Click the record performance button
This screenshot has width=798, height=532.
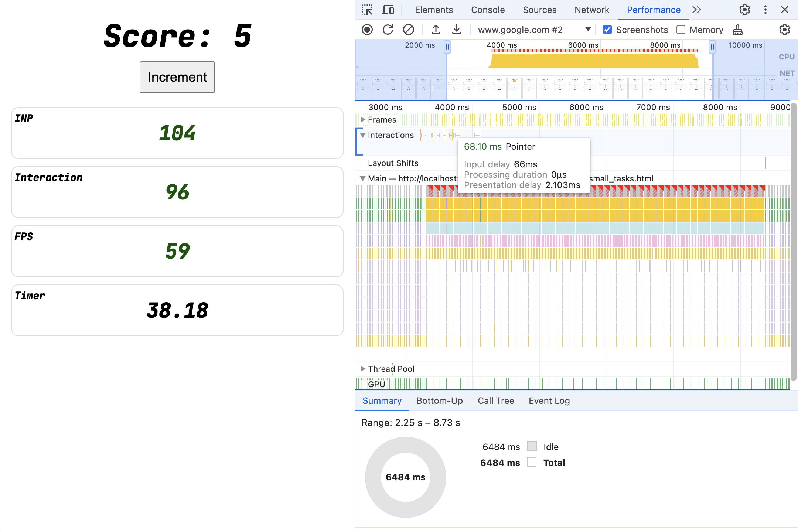pyautogui.click(x=368, y=29)
